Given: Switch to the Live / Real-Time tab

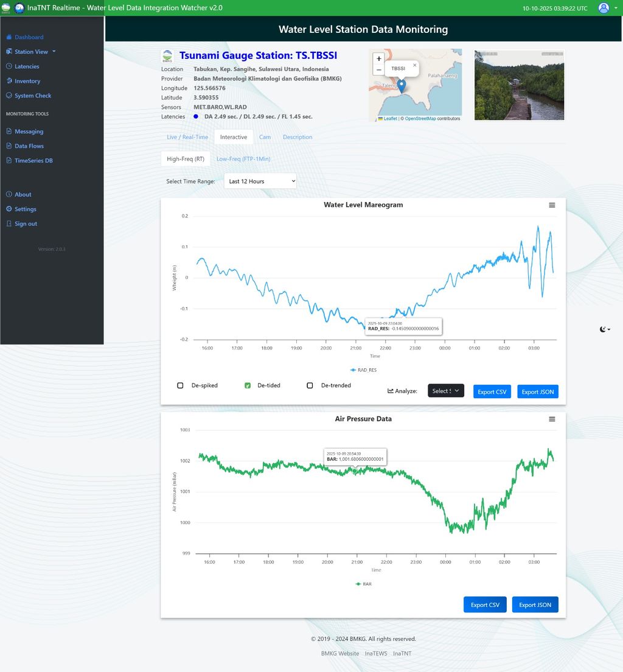Looking at the screenshot, I should coord(187,137).
